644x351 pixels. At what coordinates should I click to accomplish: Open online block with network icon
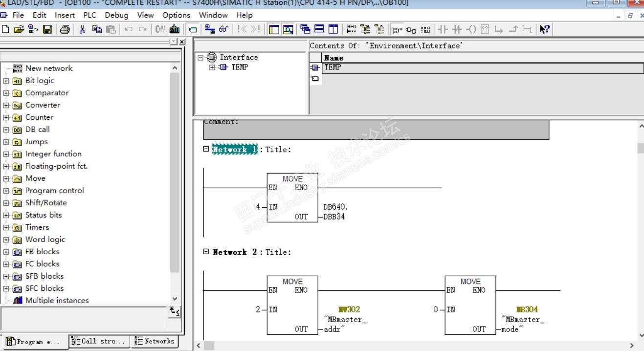pos(33,29)
